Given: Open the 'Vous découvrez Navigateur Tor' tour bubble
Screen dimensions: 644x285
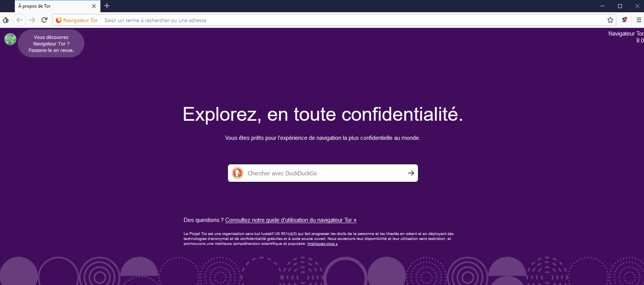Looking at the screenshot, I should click(51, 44).
